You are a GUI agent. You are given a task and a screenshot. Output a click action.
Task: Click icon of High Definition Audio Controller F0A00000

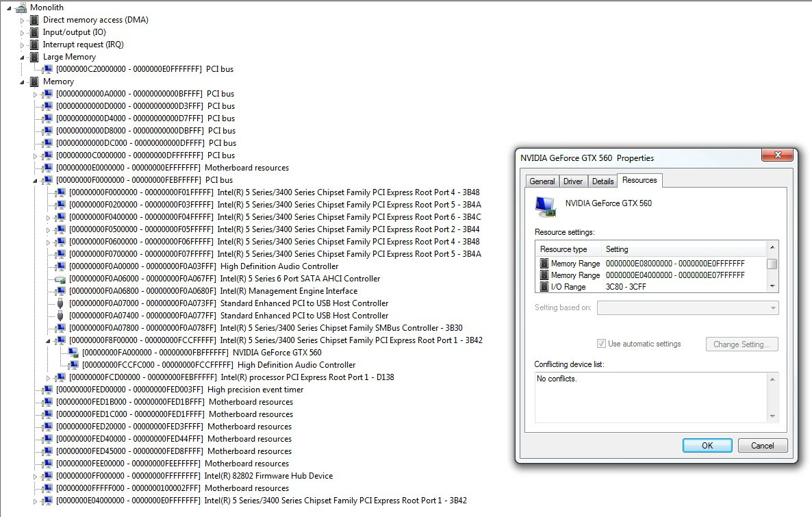click(60, 266)
